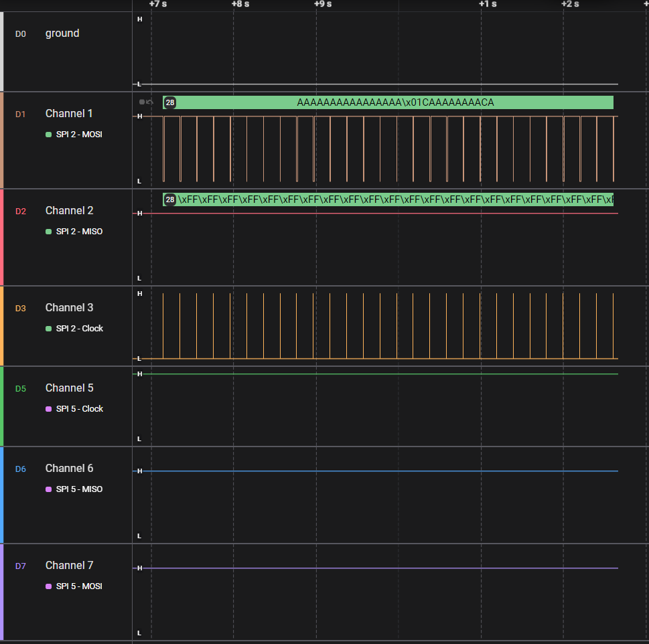Image resolution: width=649 pixels, height=644 pixels.
Task: Select the 28 badge on Channel 2 decode bar
Action: (x=169, y=199)
